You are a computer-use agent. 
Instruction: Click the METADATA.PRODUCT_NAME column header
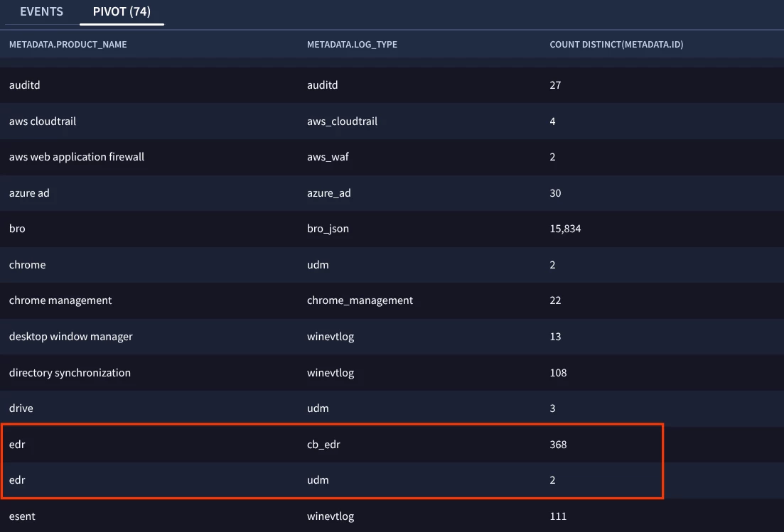point(68,45)
